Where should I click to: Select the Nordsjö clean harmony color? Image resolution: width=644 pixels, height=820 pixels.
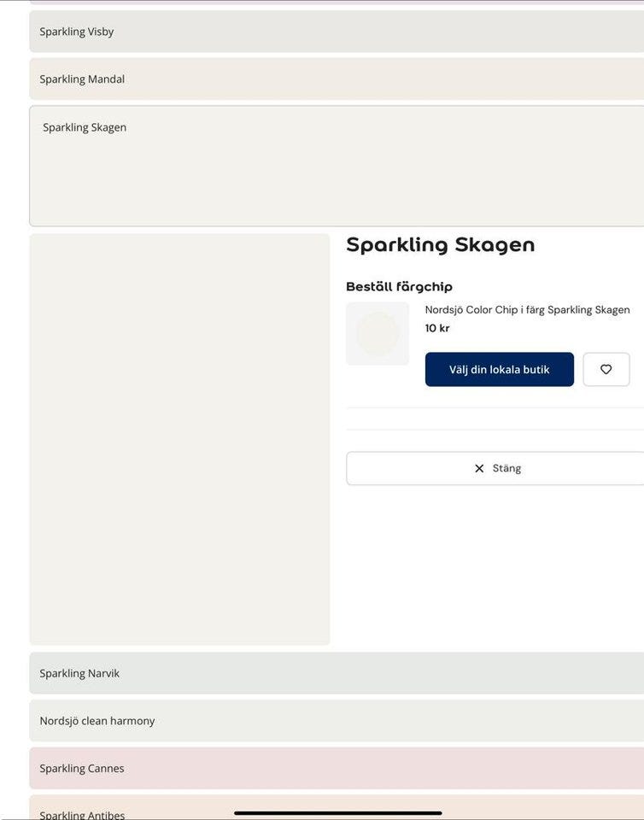click(x=337, y=721)
